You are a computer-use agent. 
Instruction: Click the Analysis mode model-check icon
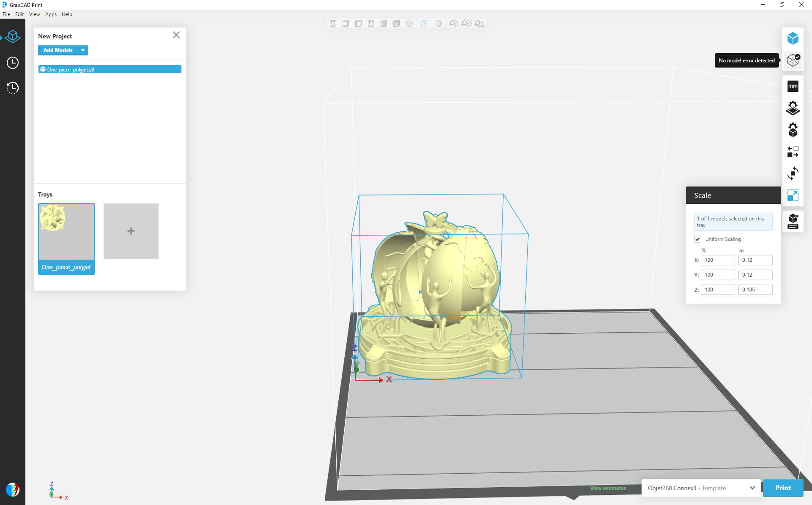[x=793, y=60]
